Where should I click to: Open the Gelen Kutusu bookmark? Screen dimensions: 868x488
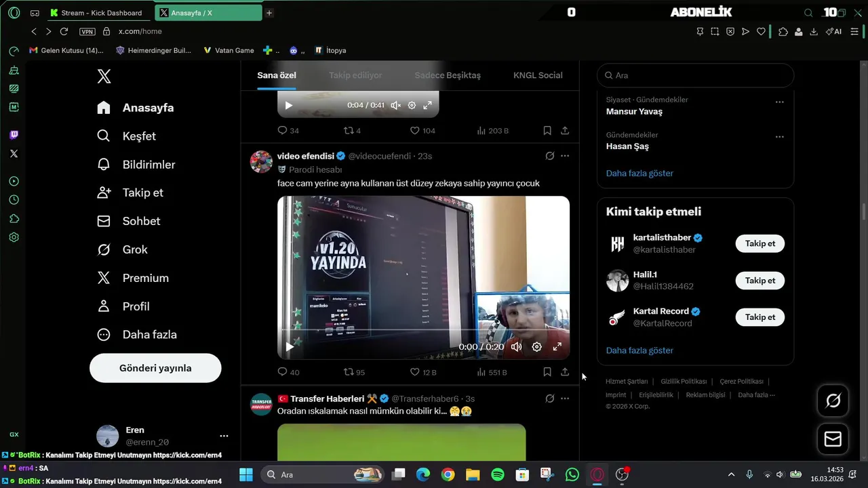[66, 50]
